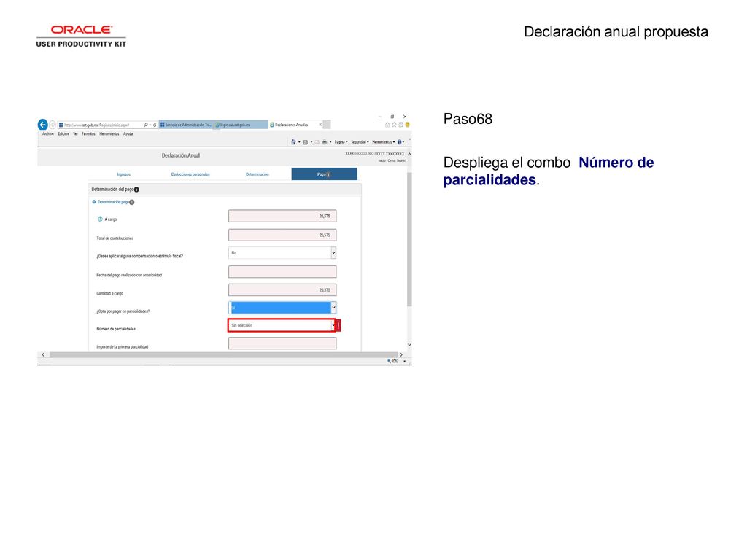The width and height of the screenshot is (747, 560).
Task: Click the help icon beside A cargo
Action: 100,219
